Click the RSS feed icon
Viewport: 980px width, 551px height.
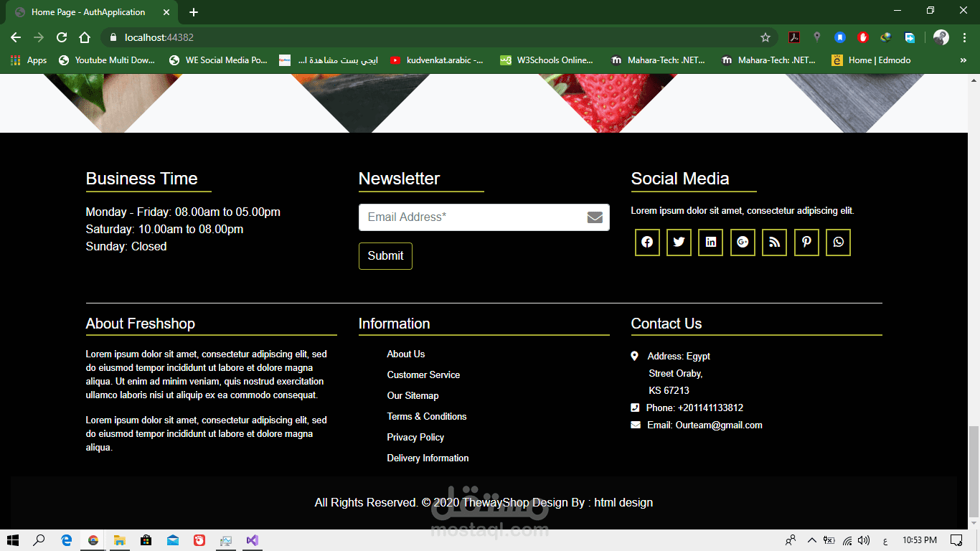(x=774, y=242)
